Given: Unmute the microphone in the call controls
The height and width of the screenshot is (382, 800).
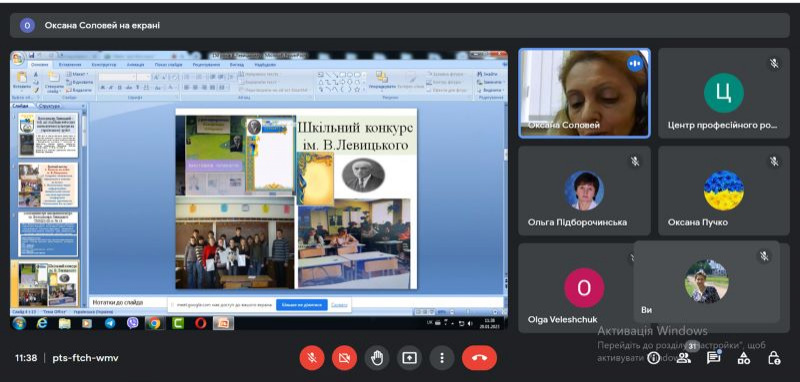Looking at the screenshot, I should tap(312, 358).
